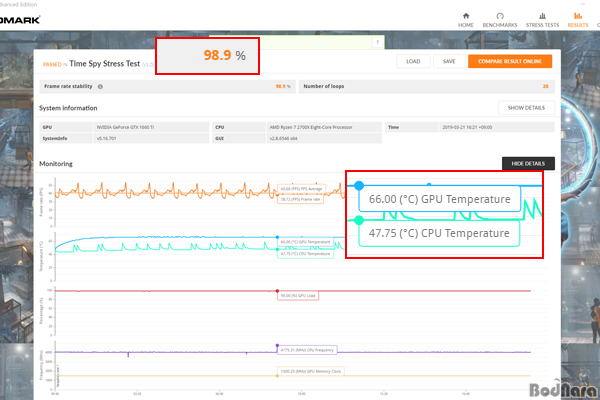
Task: Click the SystemInfo version v5.16.701
Action: point(106,139)
